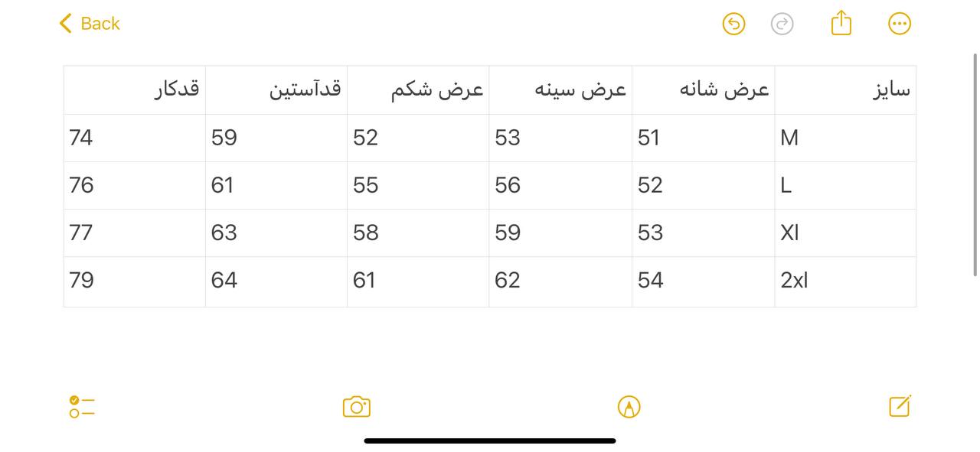This screenshot has width=980, height=452.
Task: Tap the undo arrow icon
Action: coord(733,24)
